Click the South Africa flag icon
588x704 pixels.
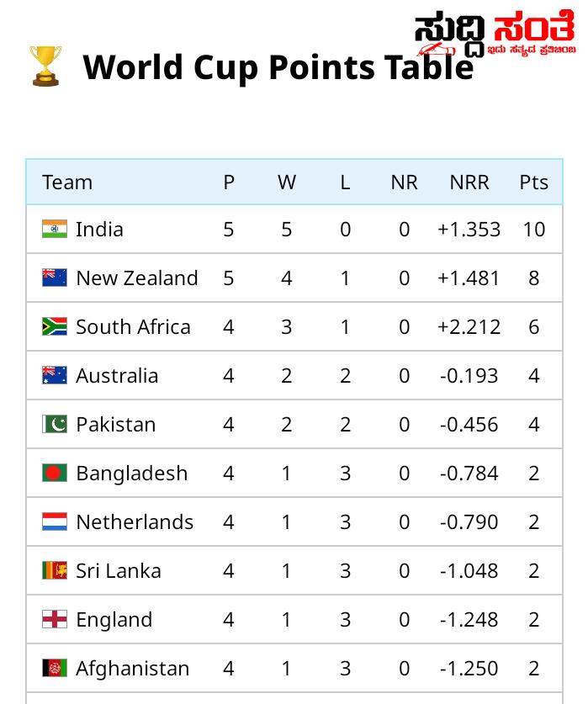pyautogui.click(x=55, y=326)
